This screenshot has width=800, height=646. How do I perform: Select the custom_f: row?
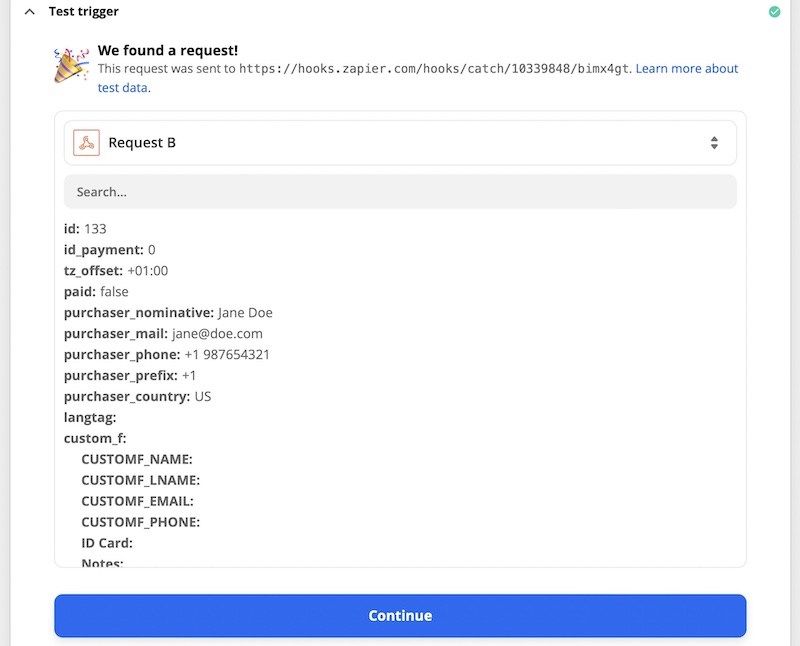(95, 438)
